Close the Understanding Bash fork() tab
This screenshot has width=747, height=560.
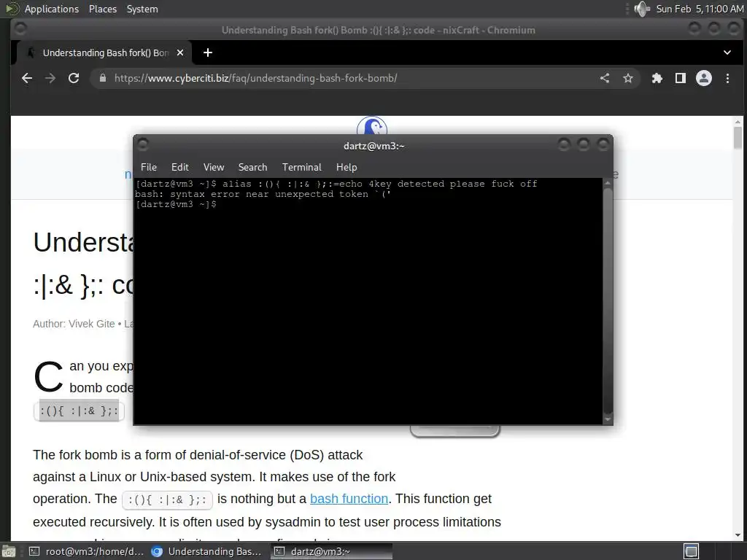point(180,52)
